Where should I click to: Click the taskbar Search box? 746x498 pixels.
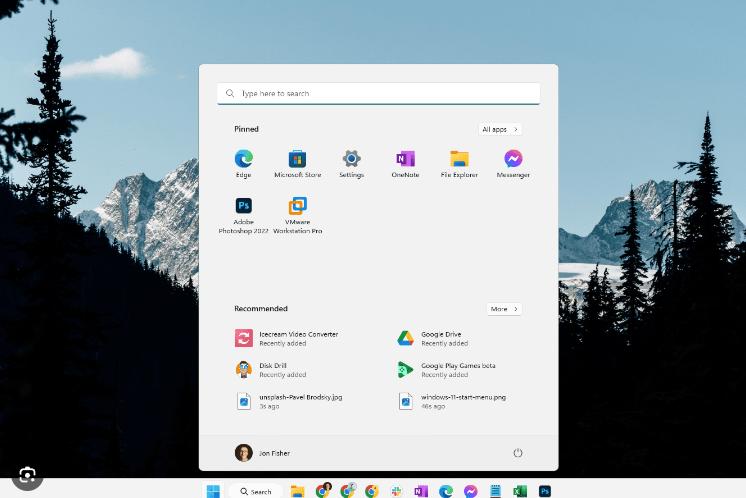(255, 491)
